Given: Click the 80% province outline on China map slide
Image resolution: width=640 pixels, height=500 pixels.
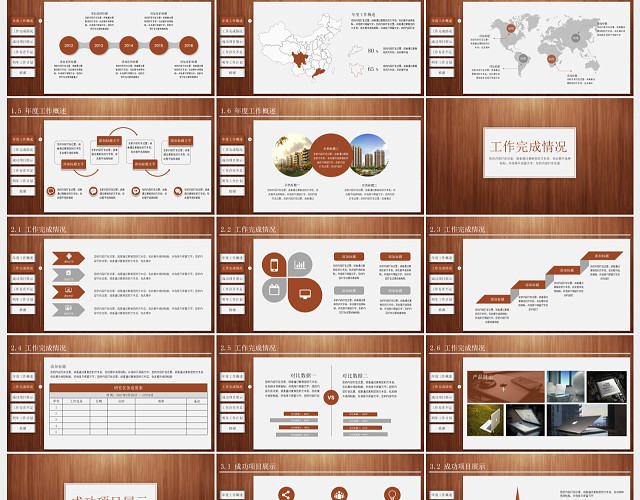Looking at the screenshot, I should point(356,51).
